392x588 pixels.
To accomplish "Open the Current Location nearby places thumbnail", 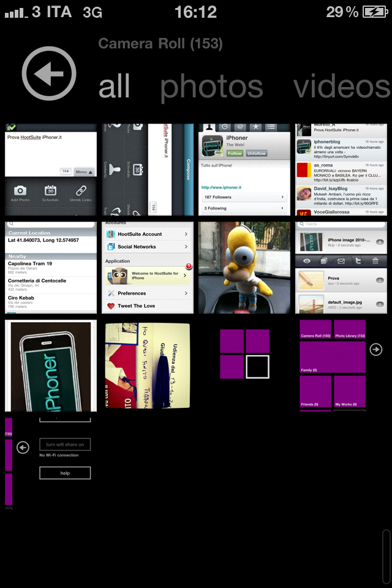I will pyautogui.click(x=51, y=268).
